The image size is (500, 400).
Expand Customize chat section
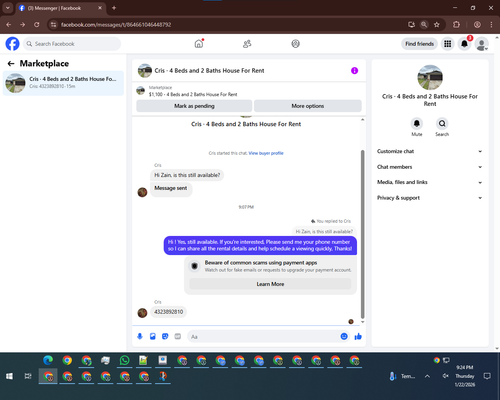430,151
